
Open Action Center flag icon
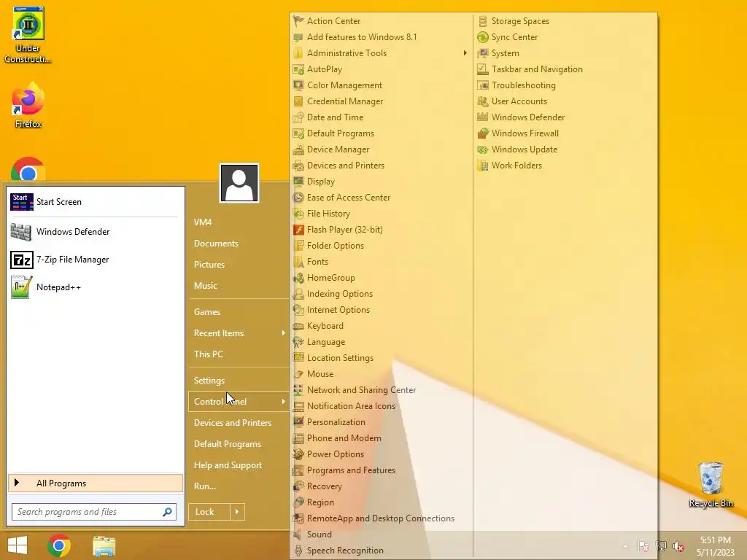(x=298, y=21)
